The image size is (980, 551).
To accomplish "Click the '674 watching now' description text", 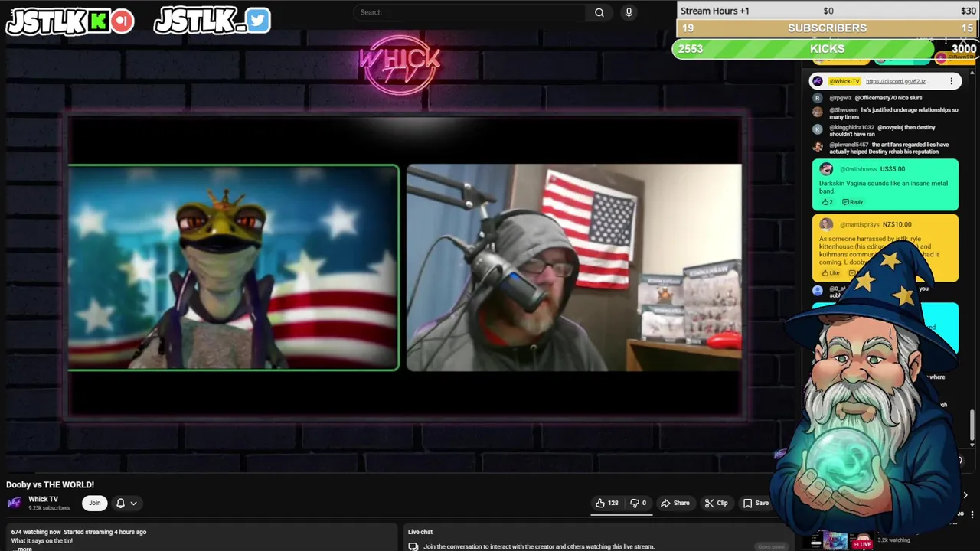I will (x=36, y=532).
